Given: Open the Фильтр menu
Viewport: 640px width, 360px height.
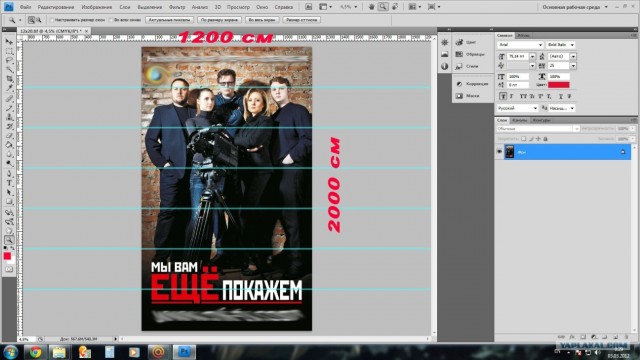Looking at the screenshot, I should coord(177,7).
